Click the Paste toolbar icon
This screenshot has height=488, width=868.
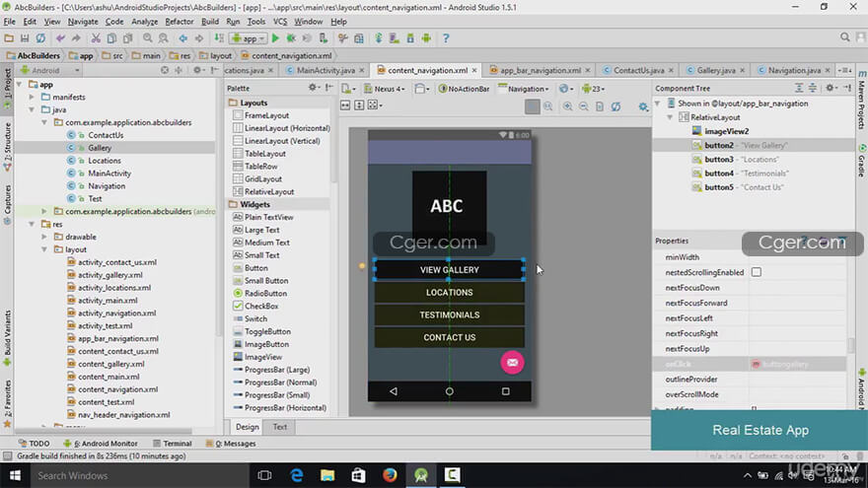[128, 38]
